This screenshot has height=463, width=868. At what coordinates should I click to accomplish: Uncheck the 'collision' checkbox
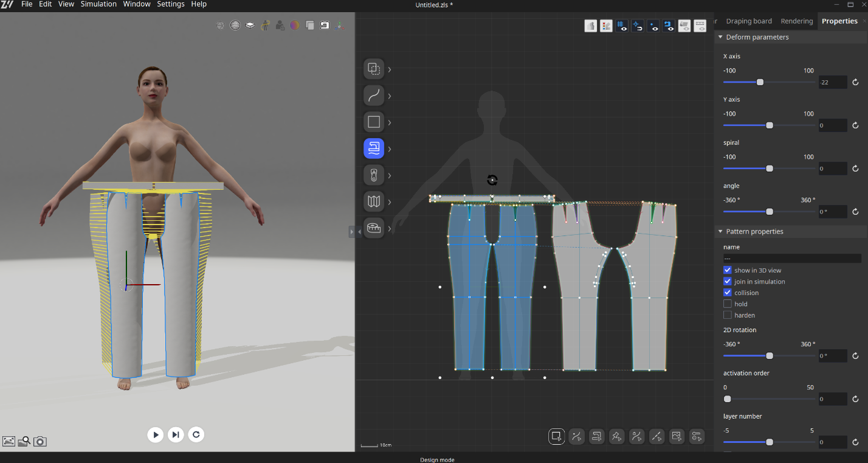[x=727, y=293]
